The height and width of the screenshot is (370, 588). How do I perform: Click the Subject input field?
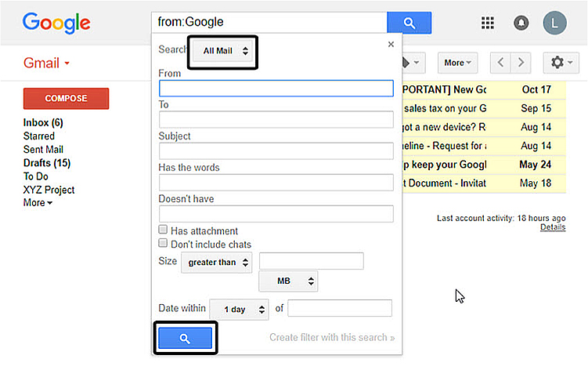[276, 151]
